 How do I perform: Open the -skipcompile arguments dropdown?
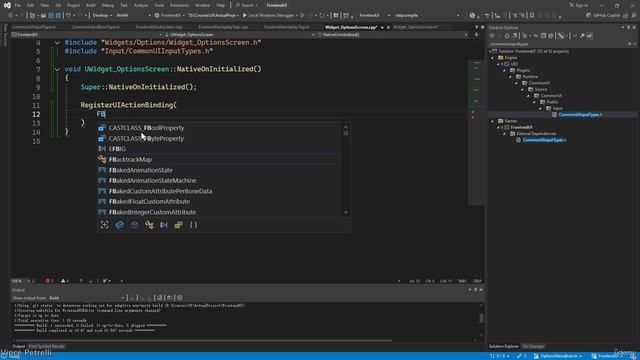426,15
